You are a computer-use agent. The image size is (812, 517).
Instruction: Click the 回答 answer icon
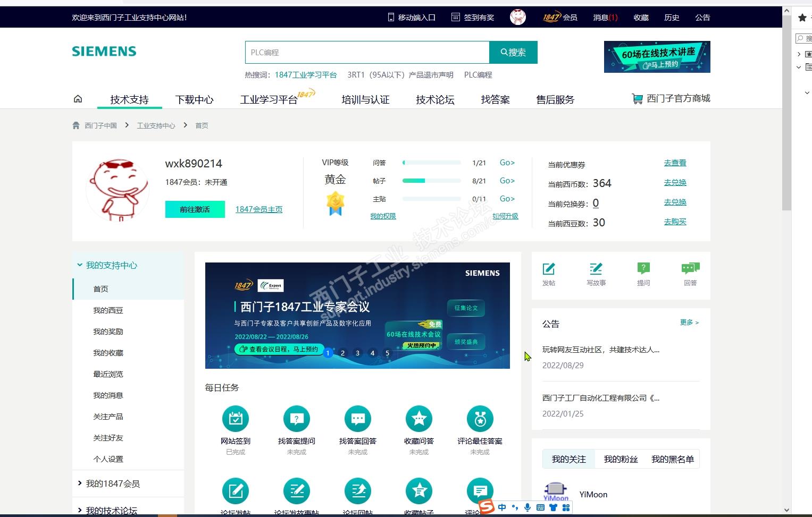tap(690, 269)
